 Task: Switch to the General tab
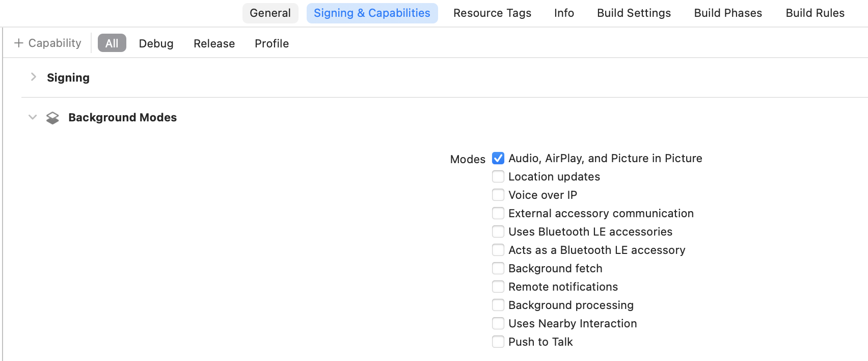click(270, 13)
